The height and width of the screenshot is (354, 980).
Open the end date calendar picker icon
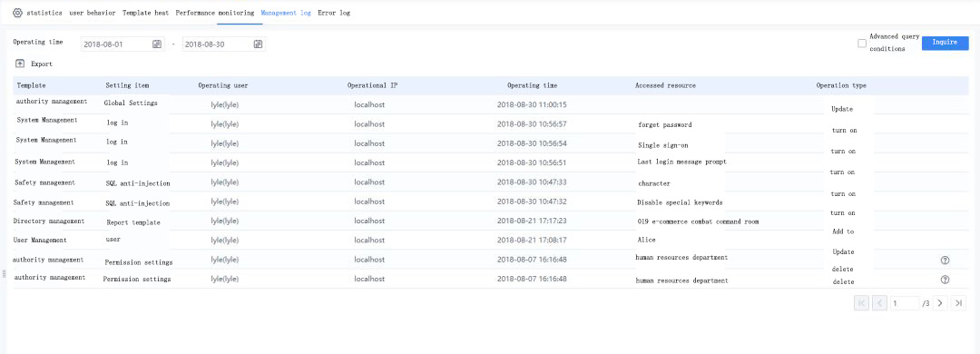pos(258,44)
